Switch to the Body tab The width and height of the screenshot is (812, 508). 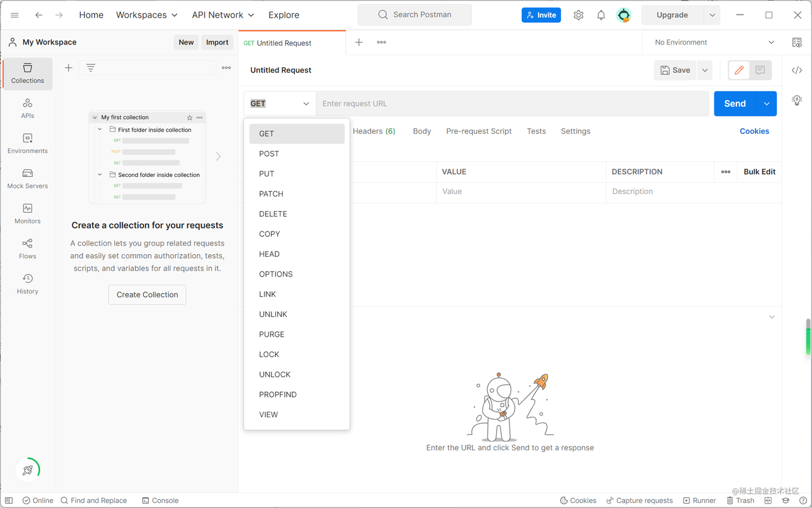(x=422, y=131)
